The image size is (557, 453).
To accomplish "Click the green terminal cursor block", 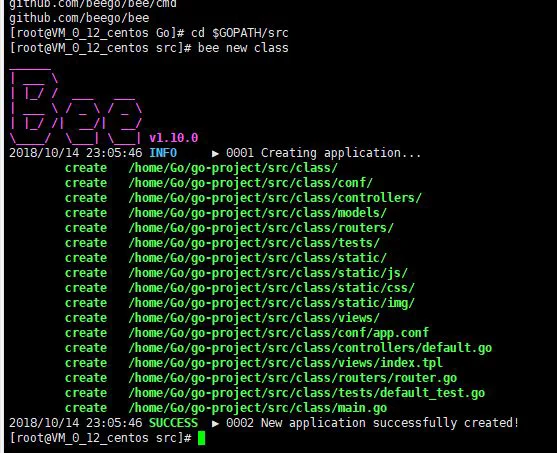I will coord(201,438).
